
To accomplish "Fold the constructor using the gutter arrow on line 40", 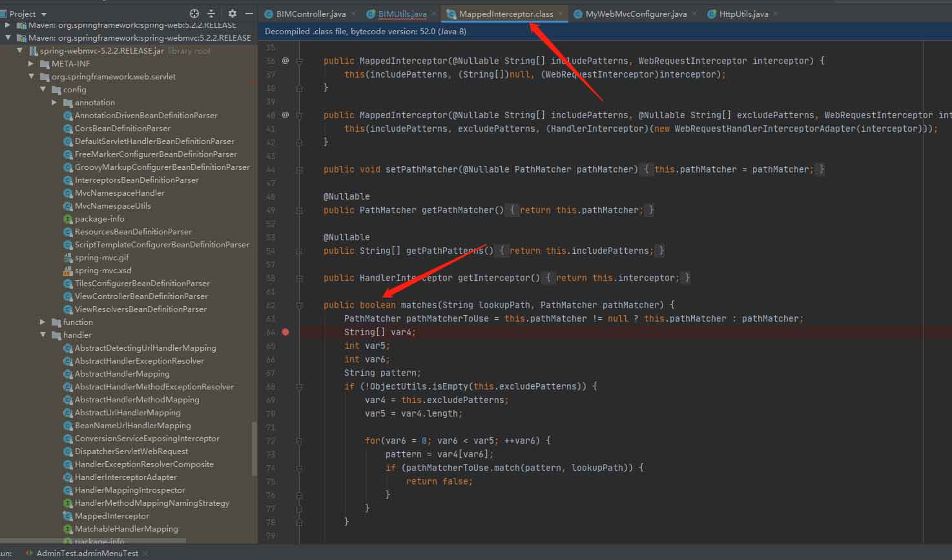I will pyautogui.click(x=298, y=114).
